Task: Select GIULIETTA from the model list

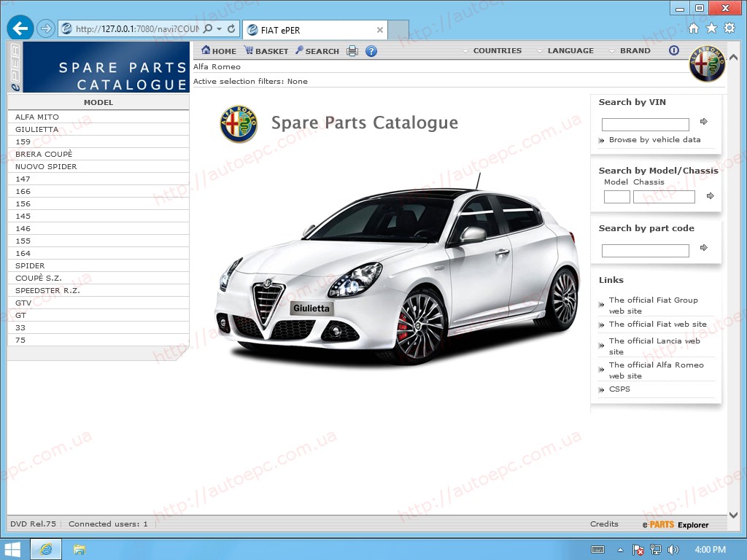Action: (x=37, y=130)
